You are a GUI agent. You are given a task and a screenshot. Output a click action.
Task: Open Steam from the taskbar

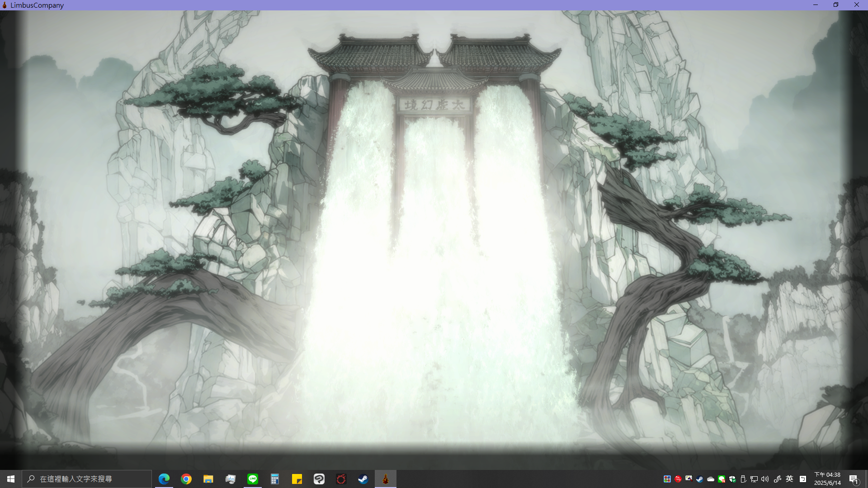[363, 479]
